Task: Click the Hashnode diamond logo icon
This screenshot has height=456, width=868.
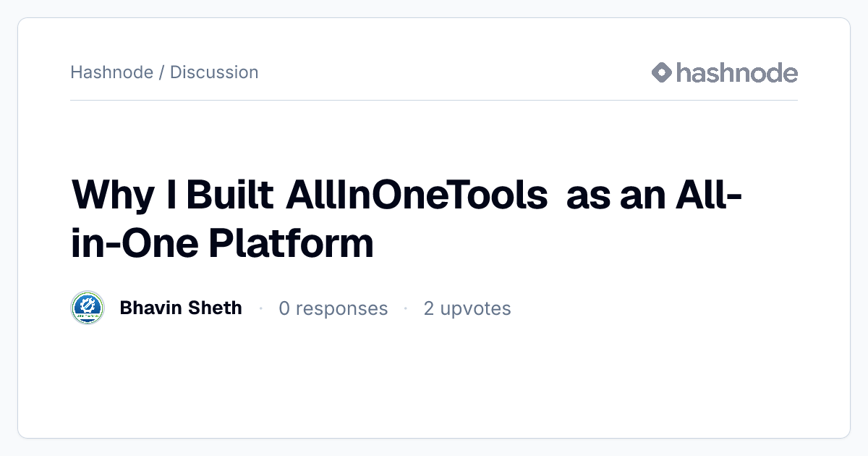Action: pyautogui.click(x=662, y=72)
